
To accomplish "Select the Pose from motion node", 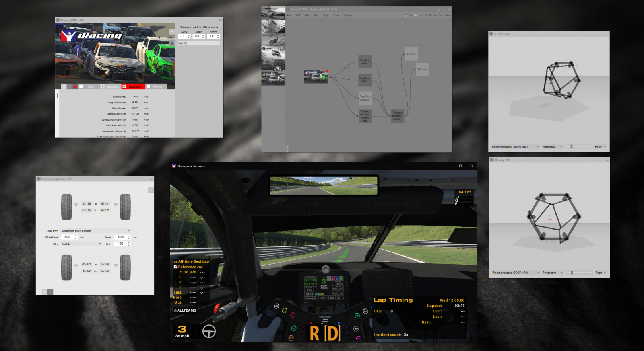I will [365, 62].
